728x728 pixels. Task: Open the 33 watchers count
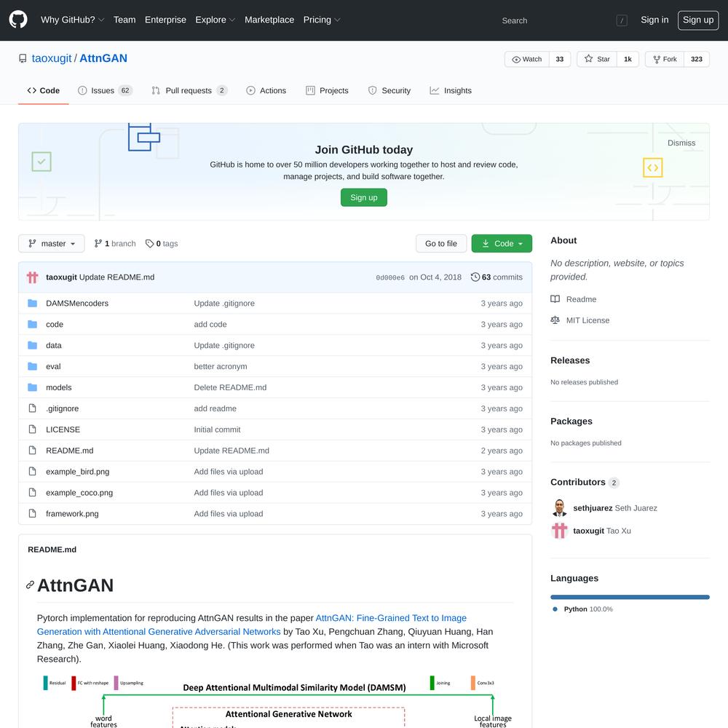560,59
